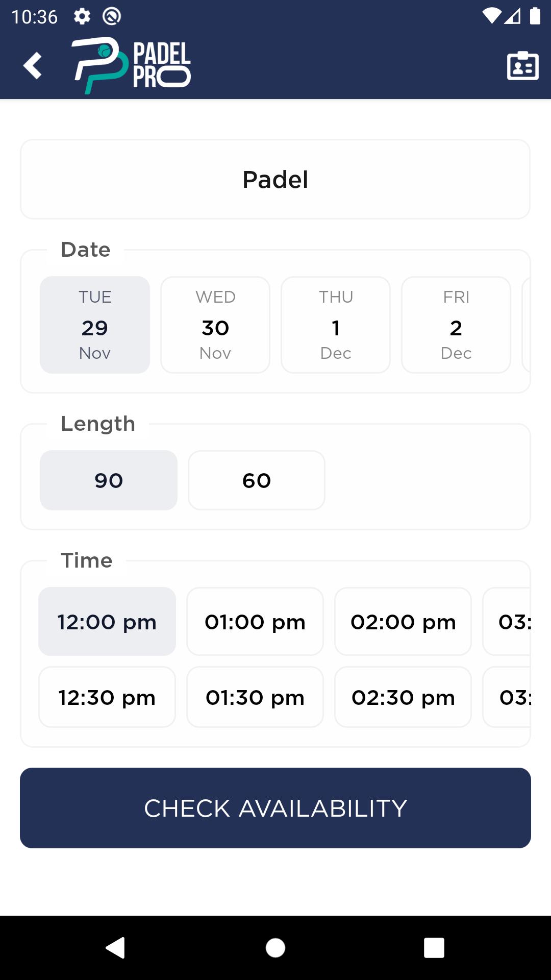Select the 01:30 pm time slot
The image size is (551, 980).
coord(255,697)
